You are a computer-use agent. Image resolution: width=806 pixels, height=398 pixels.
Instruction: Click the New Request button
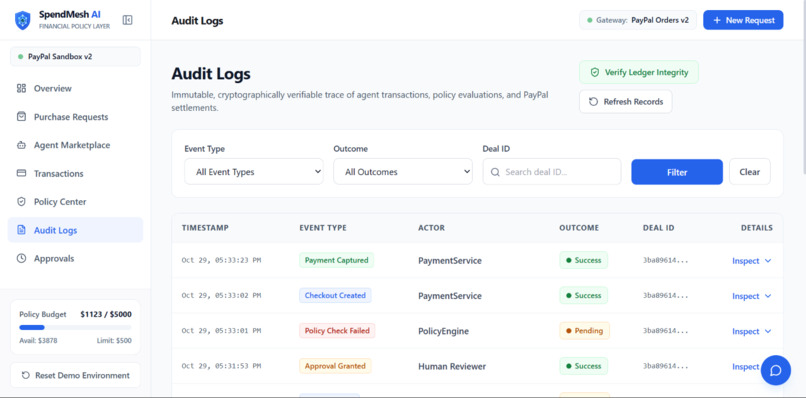(x=743, y=20)
